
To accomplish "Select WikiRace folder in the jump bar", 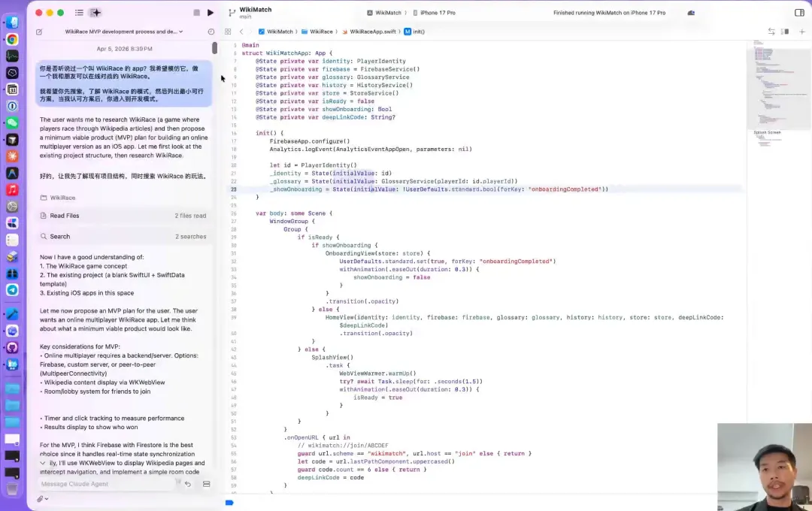I will coord(317,32).
